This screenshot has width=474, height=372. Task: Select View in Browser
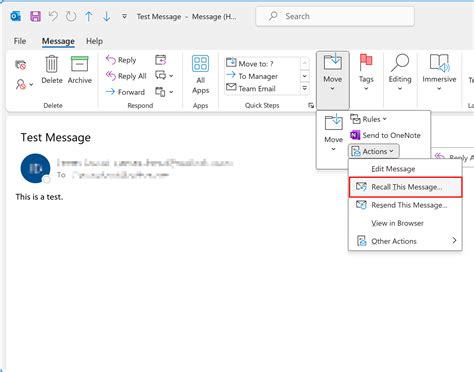405,223
